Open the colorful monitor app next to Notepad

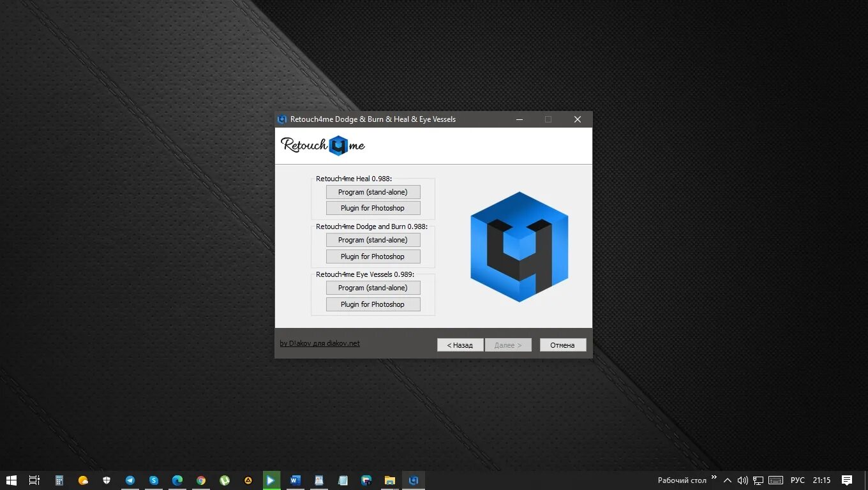pos(366,480)
